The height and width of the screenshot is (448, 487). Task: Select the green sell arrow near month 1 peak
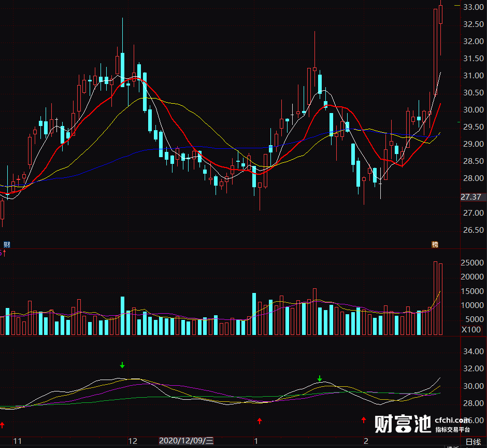(320, 379)
